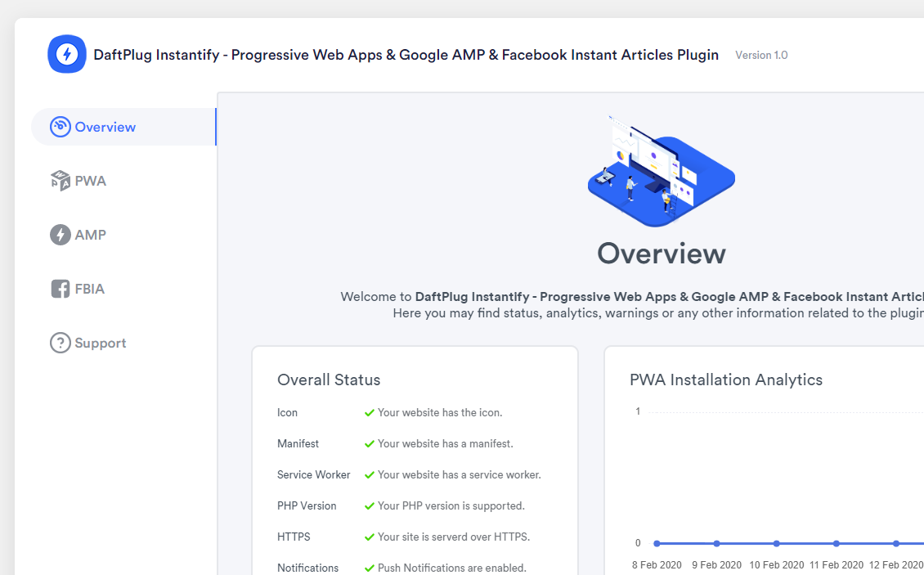The height and width of the screenshot is (575, 924).
Task: Click the Overview gauge icon in sidebar
Action: tap(61, 127)
